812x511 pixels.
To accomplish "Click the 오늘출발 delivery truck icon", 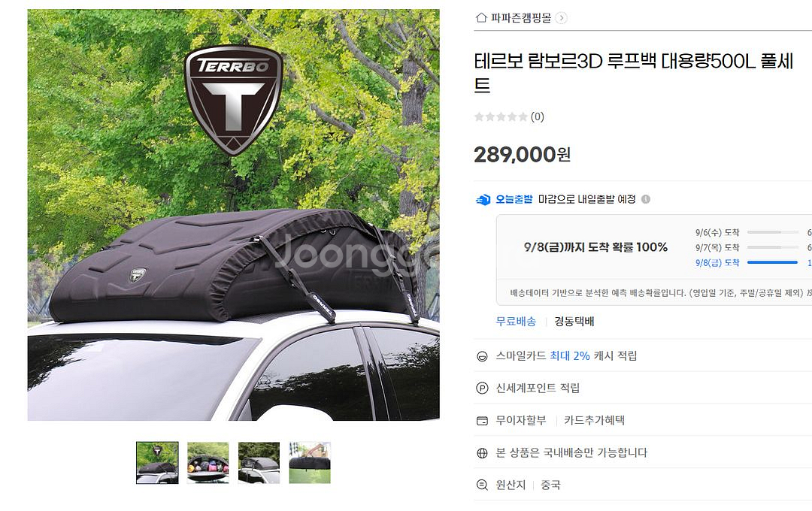I will 483,199.
